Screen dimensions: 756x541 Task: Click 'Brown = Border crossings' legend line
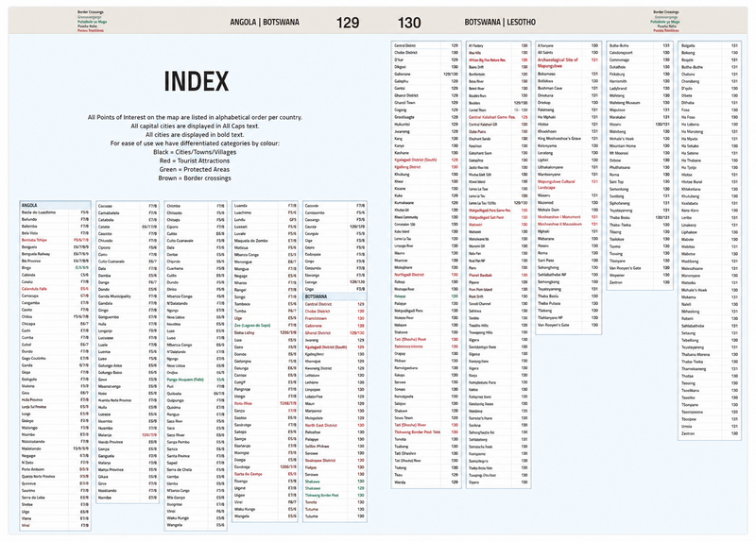(195, 178)
